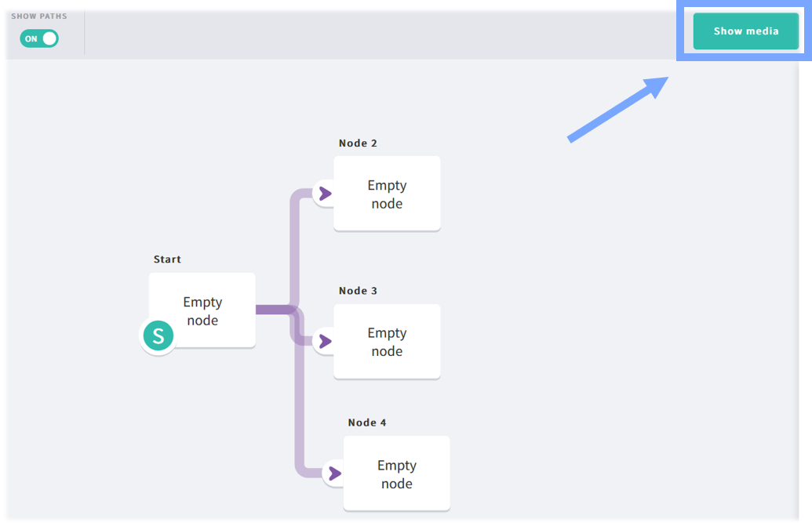This screenshot has height=526, width=812.
Task: Click the Node 4 title label
Action: [x=367, y=423]
